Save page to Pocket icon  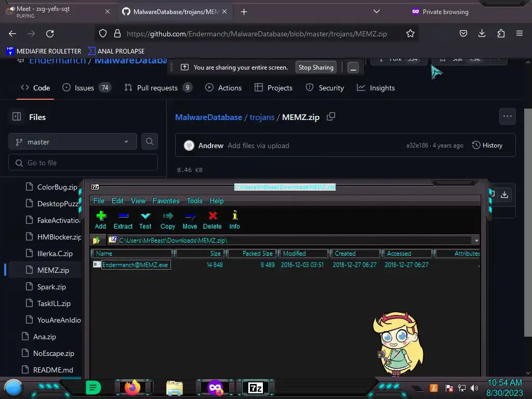(463, 34)
